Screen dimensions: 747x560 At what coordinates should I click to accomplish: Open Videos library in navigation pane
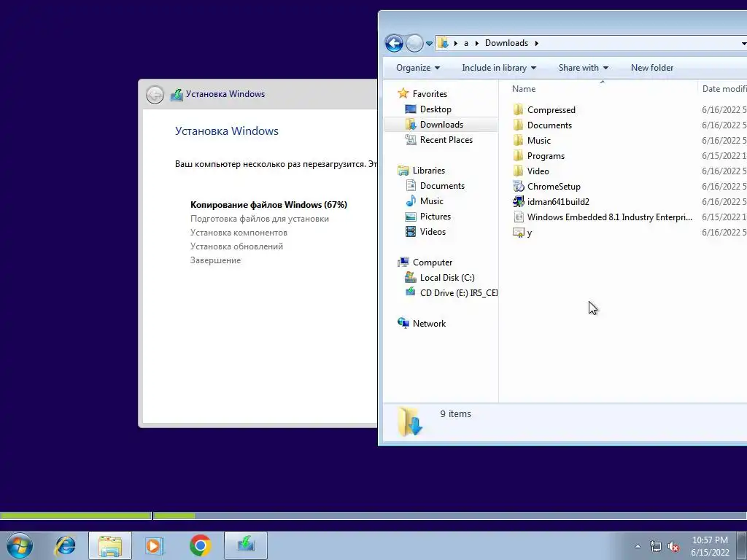(433, 231)
